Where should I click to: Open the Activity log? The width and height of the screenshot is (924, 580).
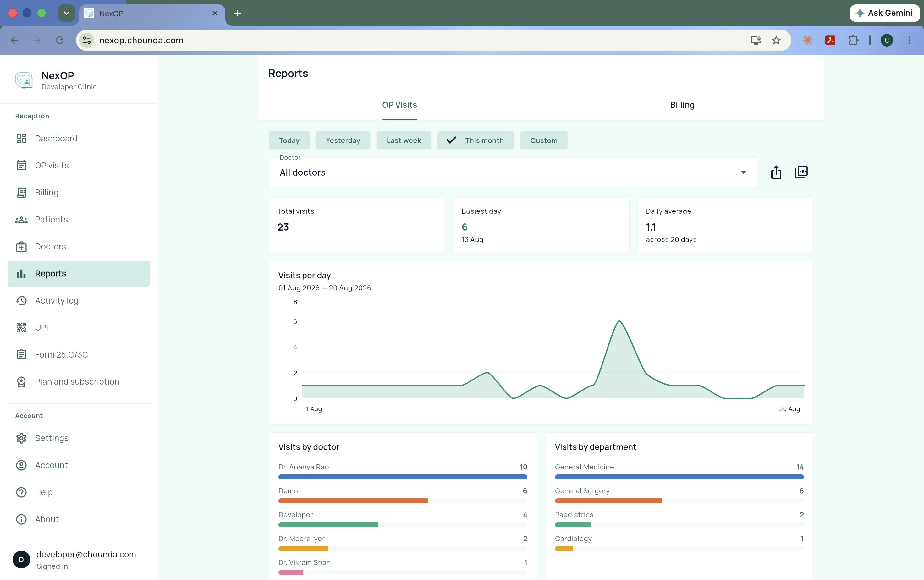click(79, 301)
